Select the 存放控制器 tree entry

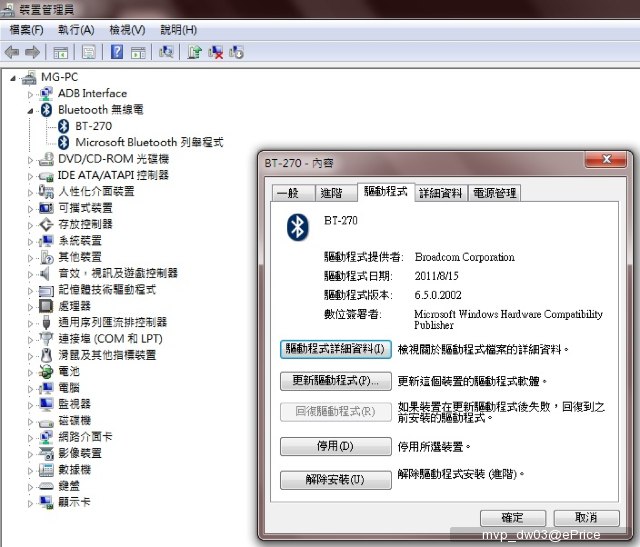point(85,224)
